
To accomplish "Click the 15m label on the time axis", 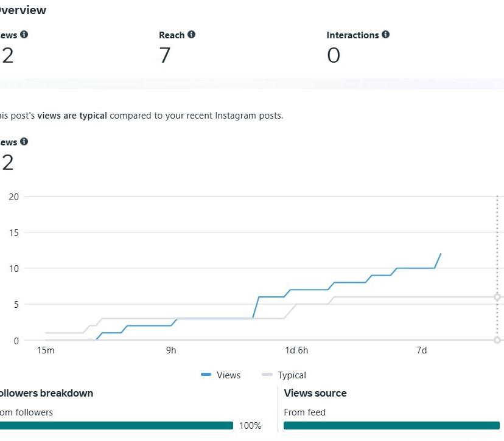I will (46, 350).
